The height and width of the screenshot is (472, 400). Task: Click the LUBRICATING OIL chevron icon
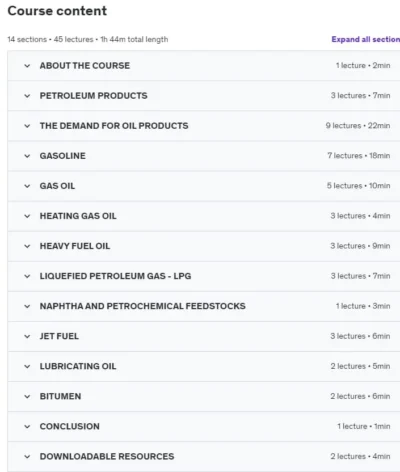tap(27, 366)
